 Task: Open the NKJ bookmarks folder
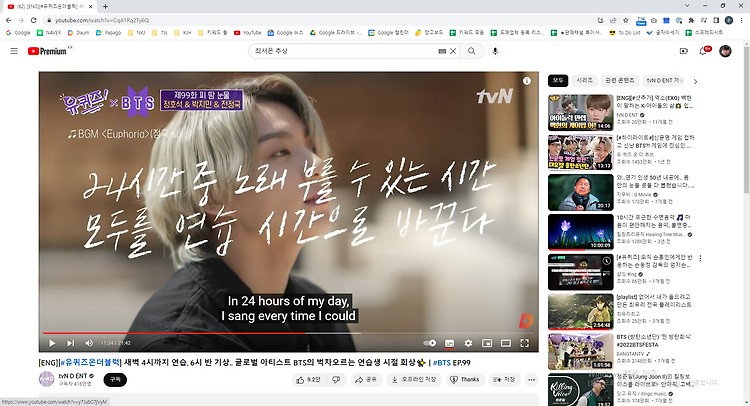(136, 33)
